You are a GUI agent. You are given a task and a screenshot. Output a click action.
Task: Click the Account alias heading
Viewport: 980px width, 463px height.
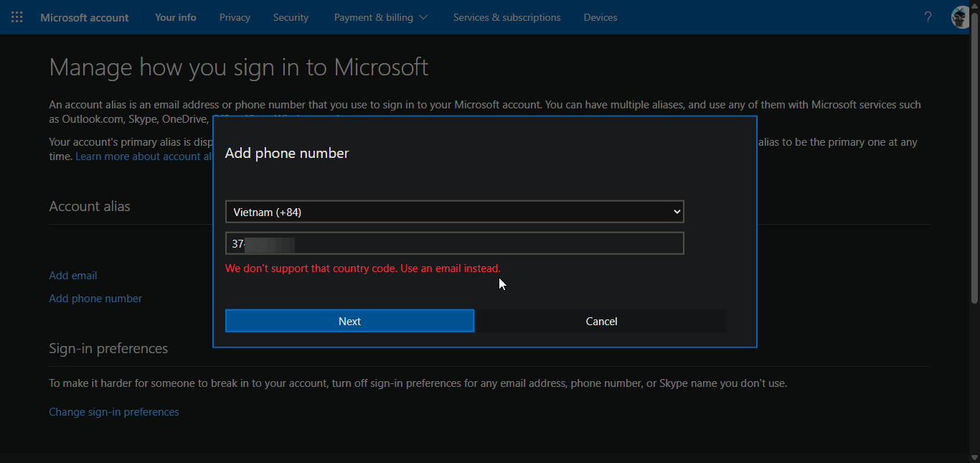pyautogui.click(x=90, y=206)
